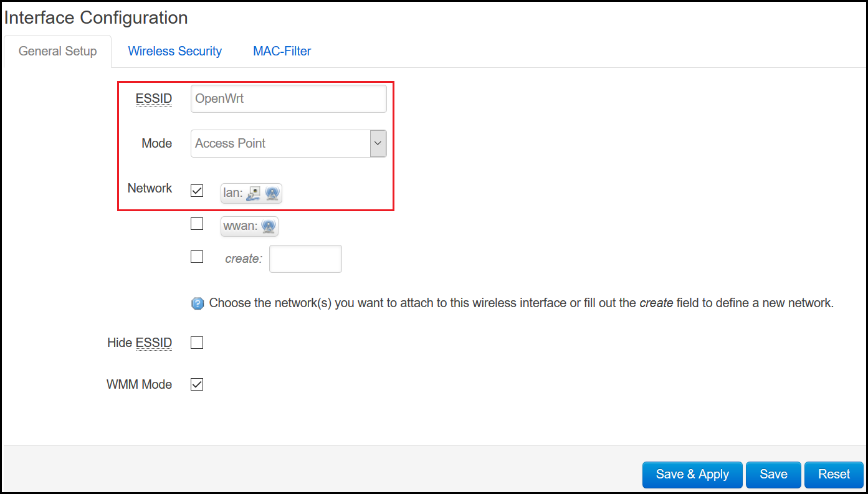
Task: Click the empty create network text field
Action: 305,259
